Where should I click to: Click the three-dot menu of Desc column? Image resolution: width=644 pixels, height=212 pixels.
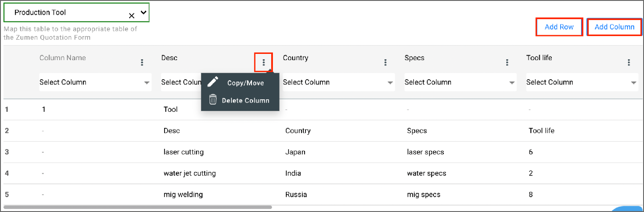click(x=264, y=62)
